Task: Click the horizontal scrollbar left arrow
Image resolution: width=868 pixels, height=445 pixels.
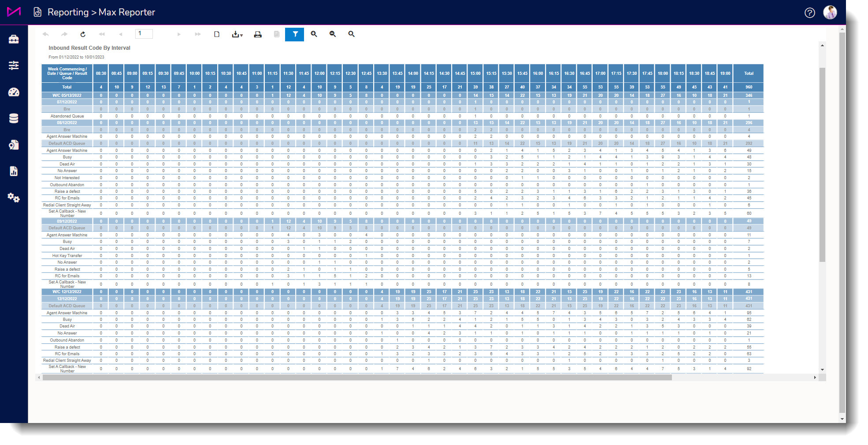Action: click(x=39, y=378)
